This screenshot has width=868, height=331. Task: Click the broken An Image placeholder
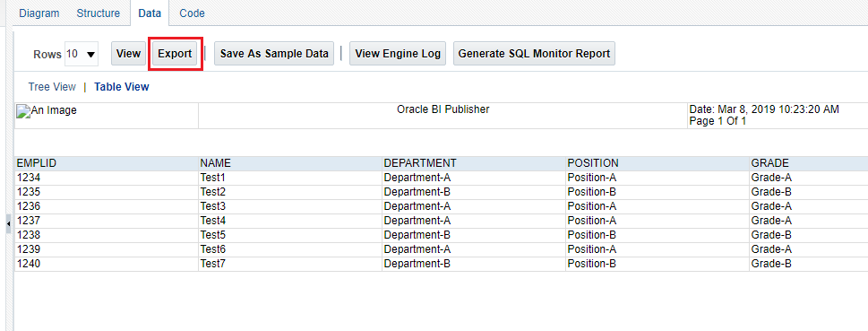pos(47,110)
